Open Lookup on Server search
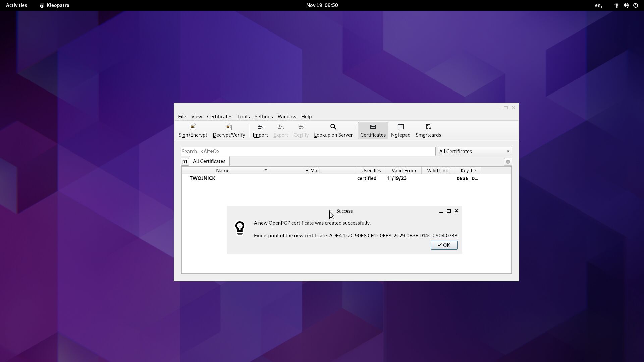 tap(333, 130)
